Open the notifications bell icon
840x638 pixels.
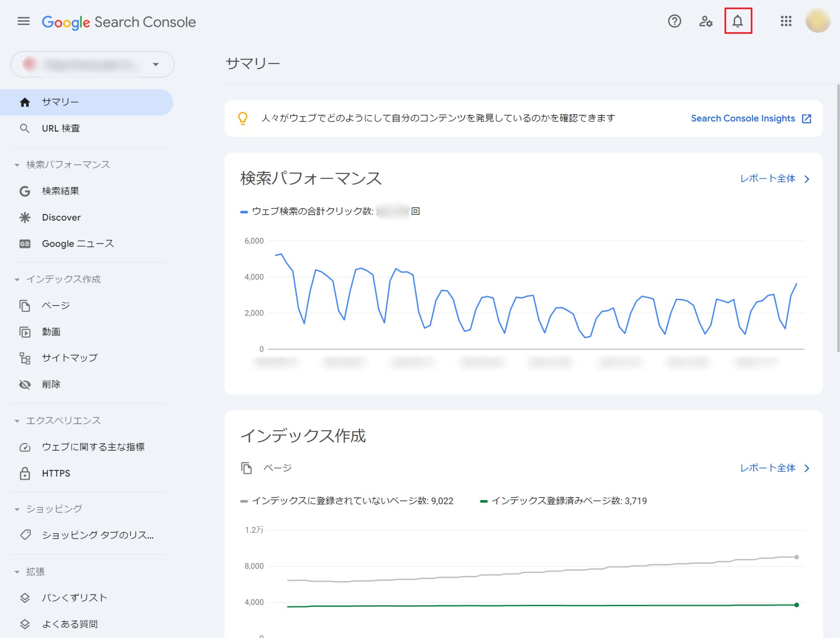pyautogui.click(x=737, y=21)
